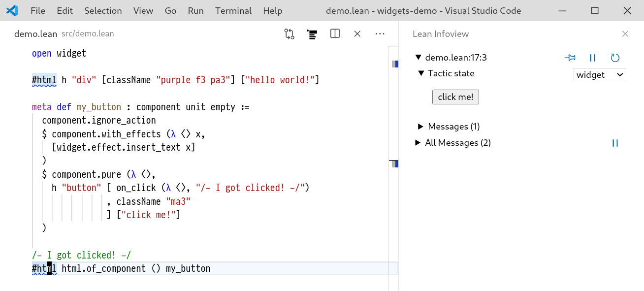Viewport: 644px width, 291px height.
Task: Open the Selection menu
Action: click(103, 11)
